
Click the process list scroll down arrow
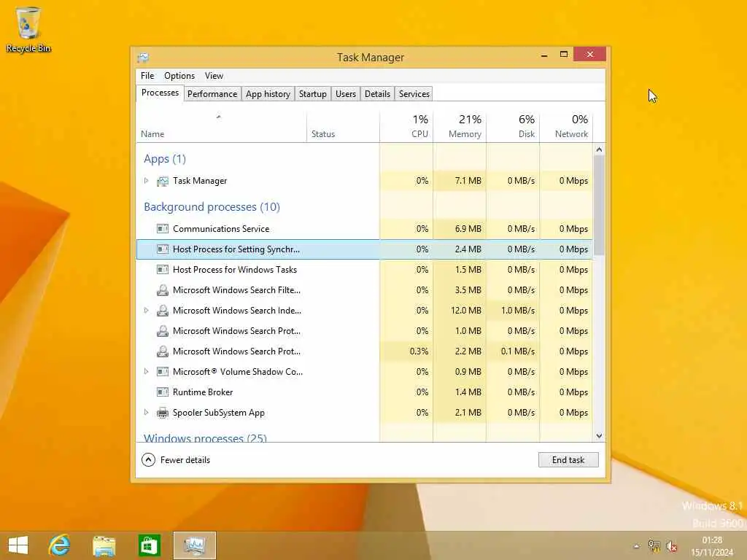point(599,436)
